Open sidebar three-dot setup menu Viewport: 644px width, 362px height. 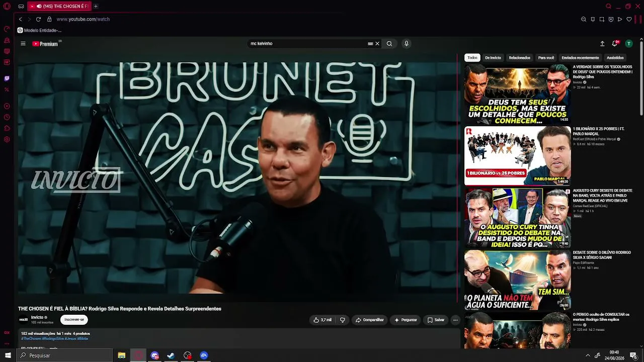7,343
